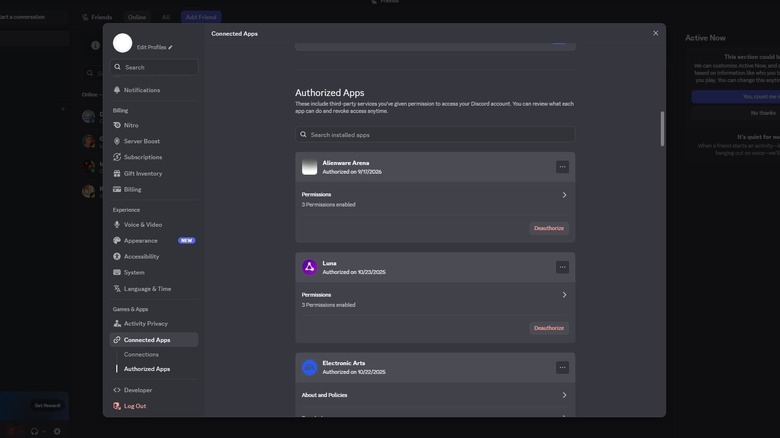The height and width of the screenshot is (438, 780).
Task: Open Activity Privacy settings
Action: click(154, 324)
